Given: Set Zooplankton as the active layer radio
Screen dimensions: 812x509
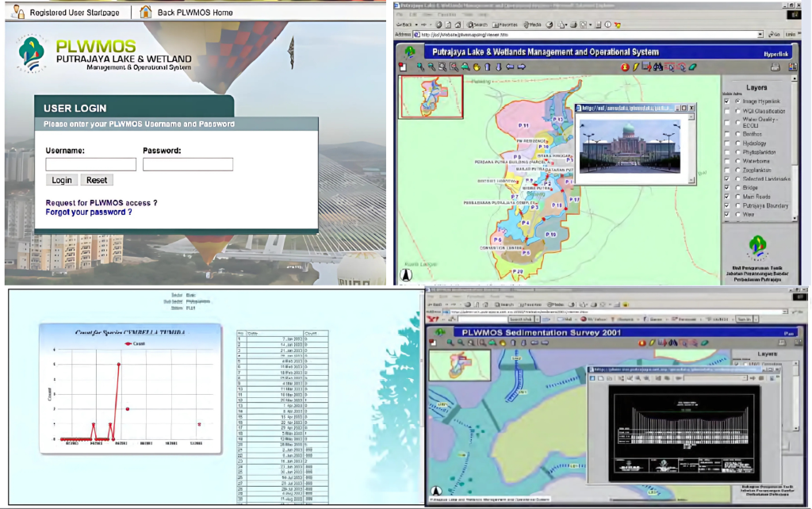Looking at the screenshot, I should [738, 170].
